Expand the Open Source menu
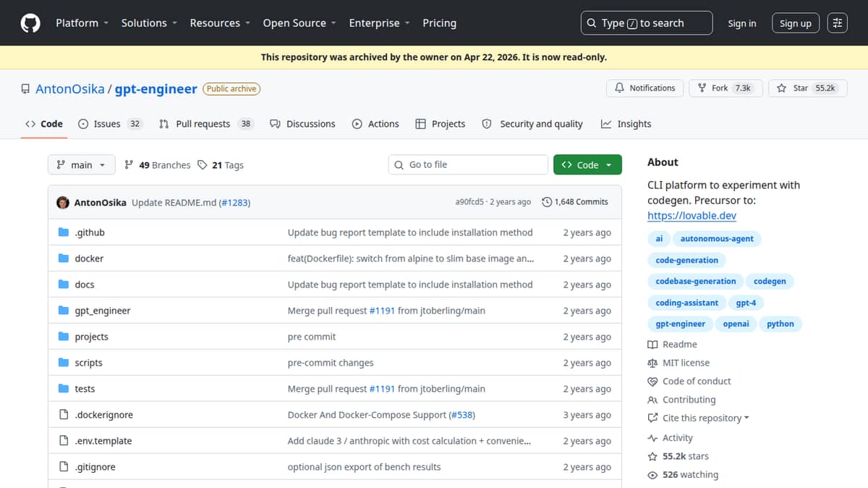868x488 pixels. pyautogui.click(x=299, y=23)
